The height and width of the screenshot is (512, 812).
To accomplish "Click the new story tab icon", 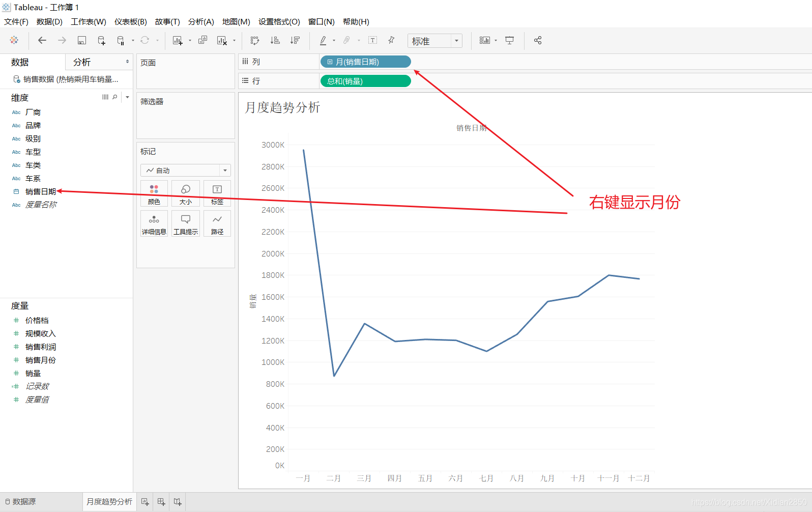I will (x=178, y=502).
